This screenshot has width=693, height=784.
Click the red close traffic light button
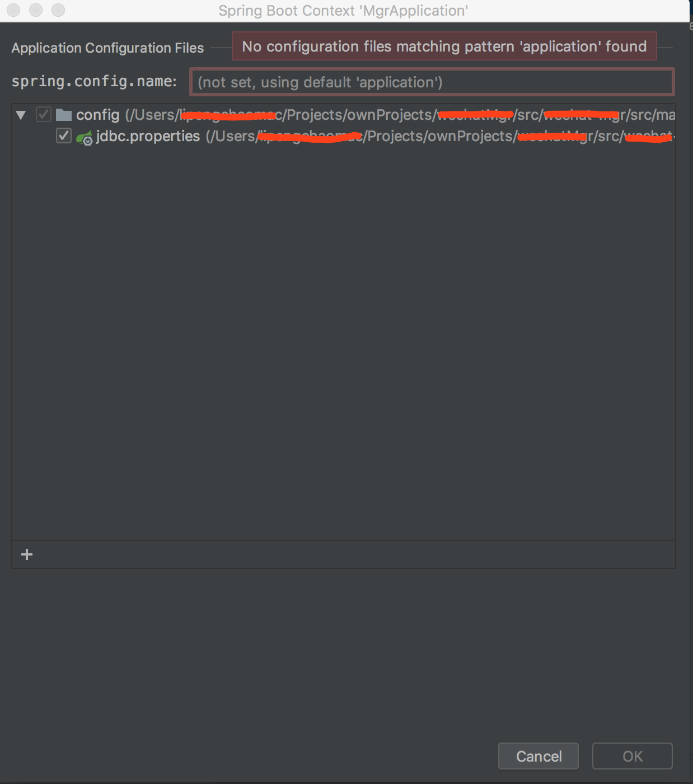point(13,10)
